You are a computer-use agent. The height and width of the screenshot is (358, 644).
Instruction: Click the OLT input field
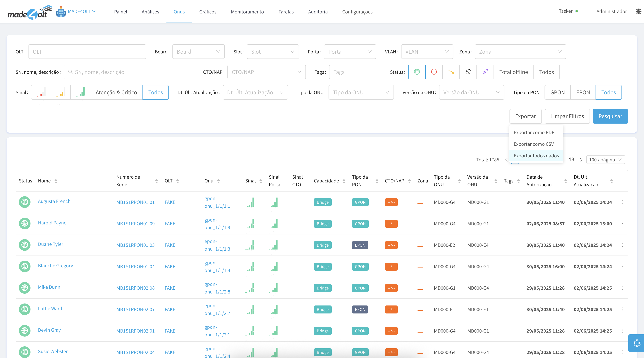pyautogui.click(x=87, y=52)
